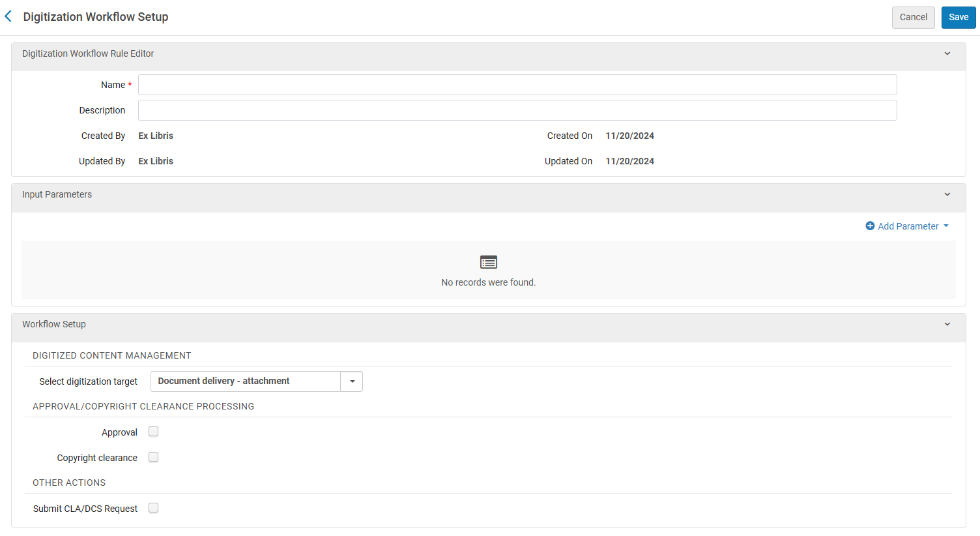The image size is (980, 536).
Task: Check the Submit CLA/DCS Request box
Action: 154,508
